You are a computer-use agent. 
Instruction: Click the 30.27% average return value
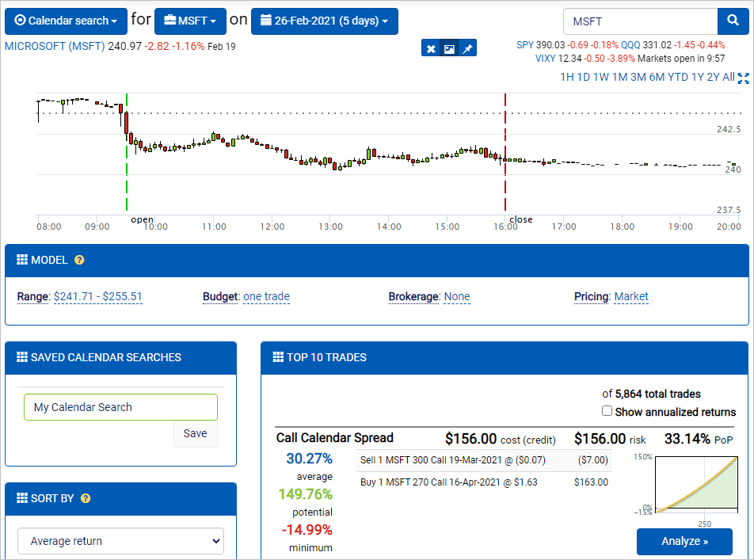[x=309, y=459]
